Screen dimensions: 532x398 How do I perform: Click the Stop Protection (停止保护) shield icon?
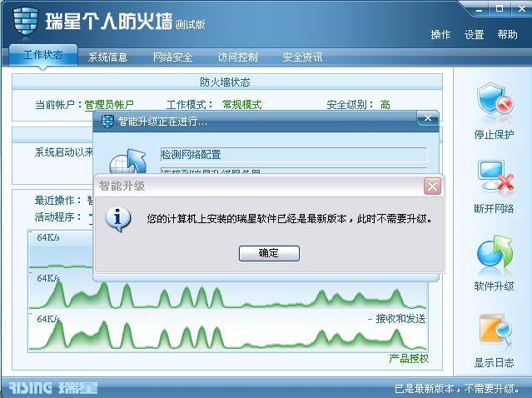tap(495, 99)
